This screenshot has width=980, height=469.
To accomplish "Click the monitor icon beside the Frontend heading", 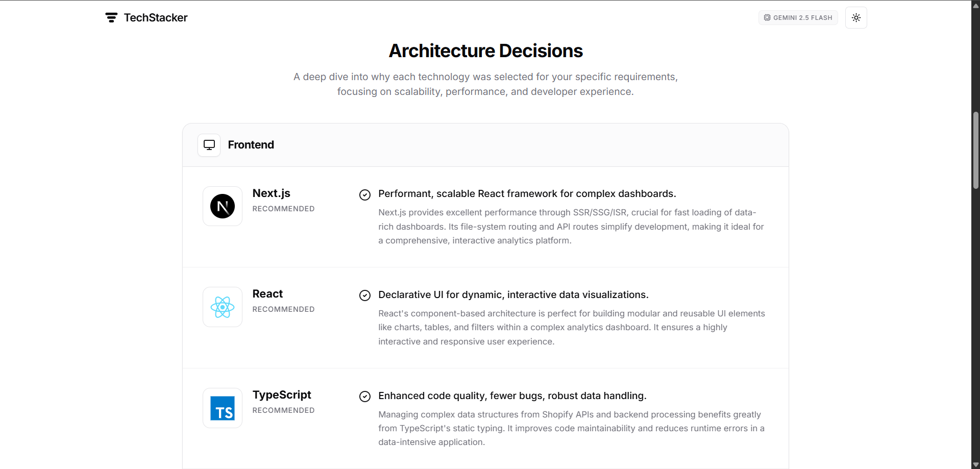I will 209,144.
